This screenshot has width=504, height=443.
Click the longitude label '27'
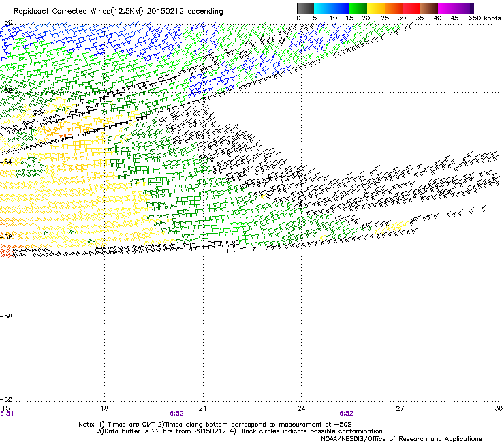[x=400, y=408]
